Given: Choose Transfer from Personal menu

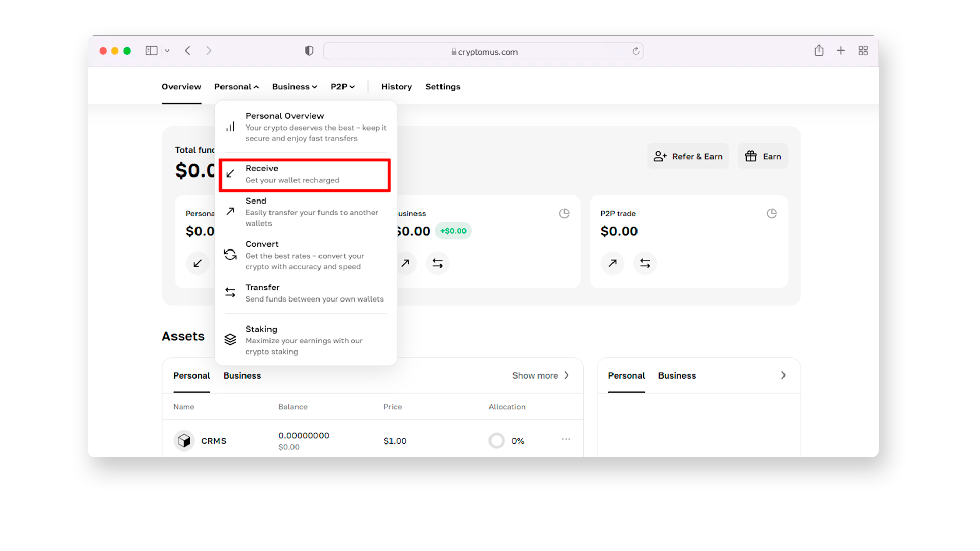Looking at the screenshot, I should point(305,293).
